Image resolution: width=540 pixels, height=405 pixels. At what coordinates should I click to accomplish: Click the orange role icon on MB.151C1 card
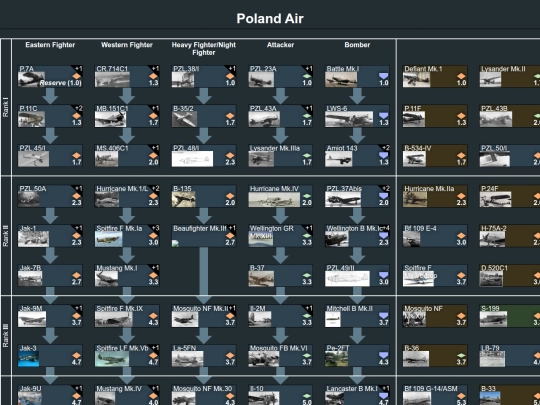coord(153,116)
